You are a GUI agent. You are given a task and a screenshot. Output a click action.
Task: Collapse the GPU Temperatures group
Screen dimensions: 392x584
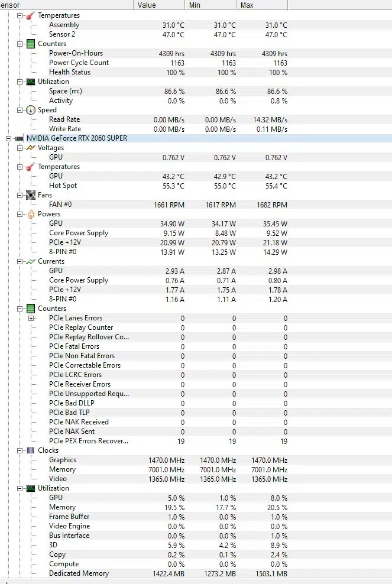pyautogui.click(x=20, y=167)
